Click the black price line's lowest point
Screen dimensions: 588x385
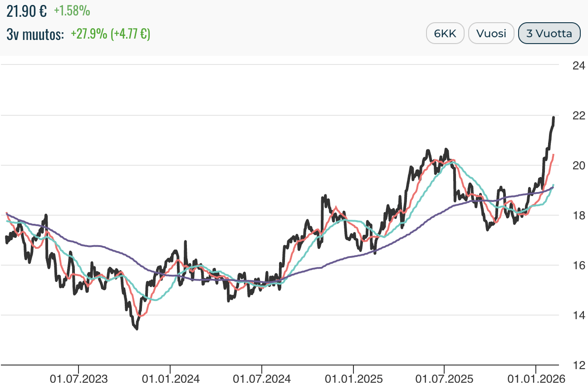point(137,328)
